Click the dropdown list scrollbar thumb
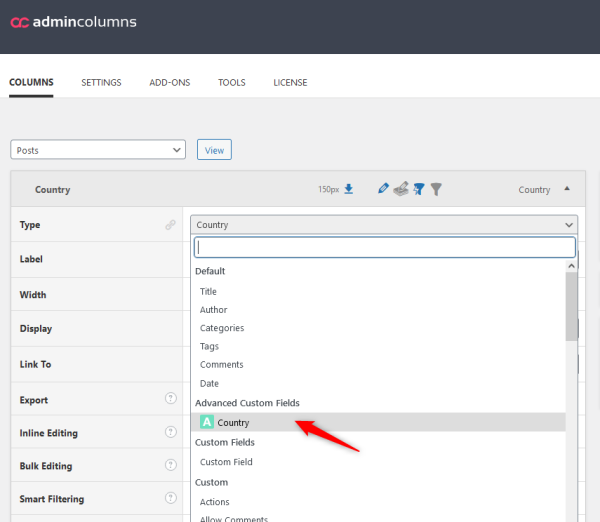The width and height of the screenshot is (600, 522). click(571, 306)
